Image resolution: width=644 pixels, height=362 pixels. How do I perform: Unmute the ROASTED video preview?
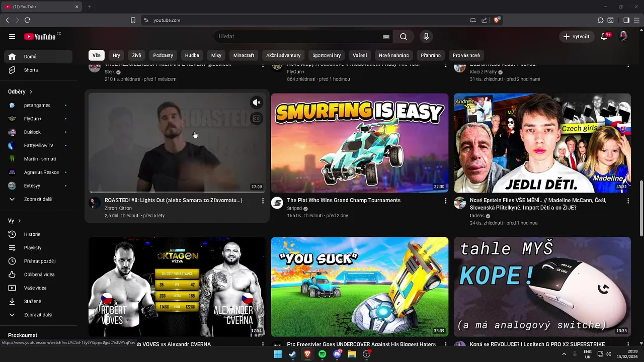point(257,103)
